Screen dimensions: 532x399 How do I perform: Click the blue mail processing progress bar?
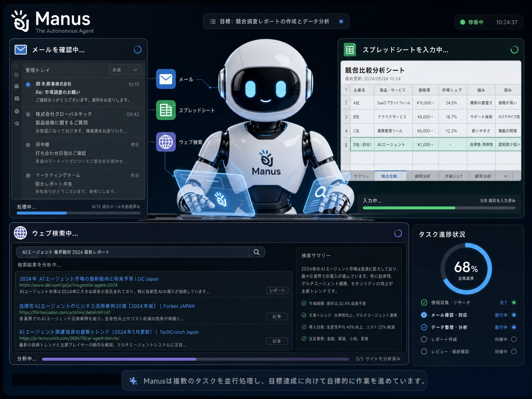pos(79,213)
